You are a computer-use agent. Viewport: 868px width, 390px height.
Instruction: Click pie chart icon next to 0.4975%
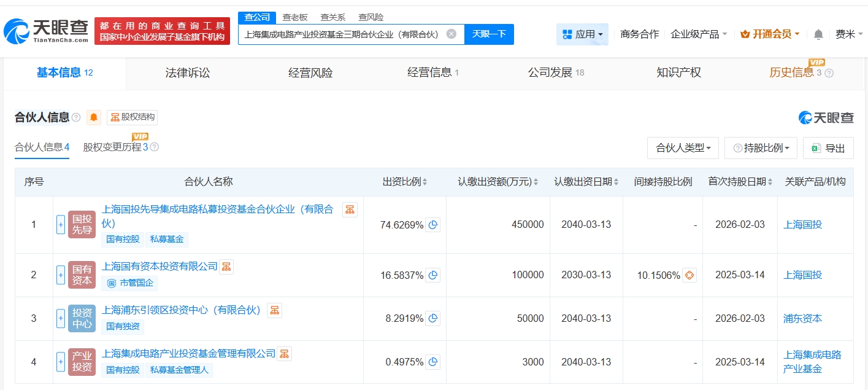(x=433, y=362)
